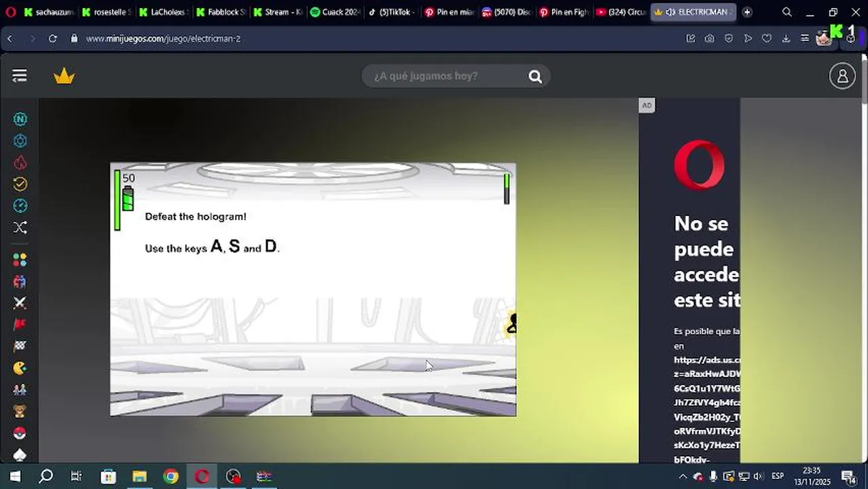This screenshot has height=489, width=868.
Task: Open Task View on the taskbar
Action: [76, 476]
